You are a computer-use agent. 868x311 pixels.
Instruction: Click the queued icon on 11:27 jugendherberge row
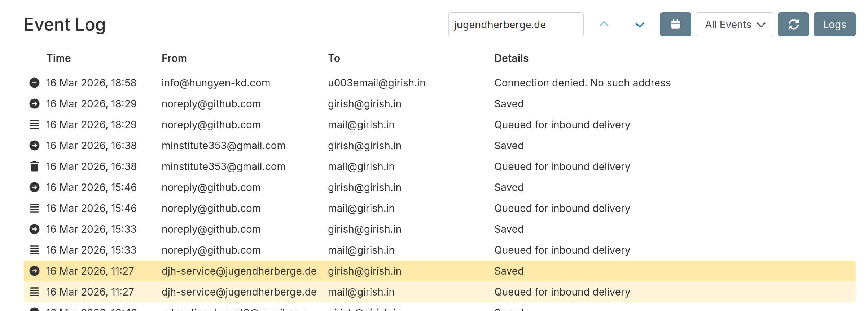tap(34, 292)
